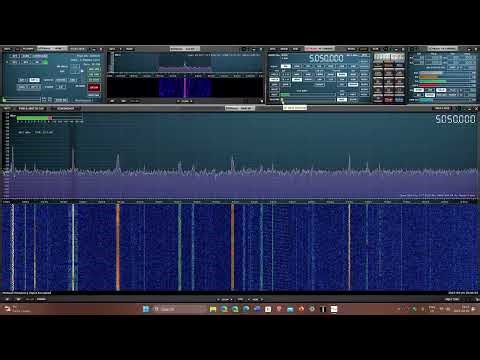Click the progress bar at left device panel's bottom

tap(22, 100)
